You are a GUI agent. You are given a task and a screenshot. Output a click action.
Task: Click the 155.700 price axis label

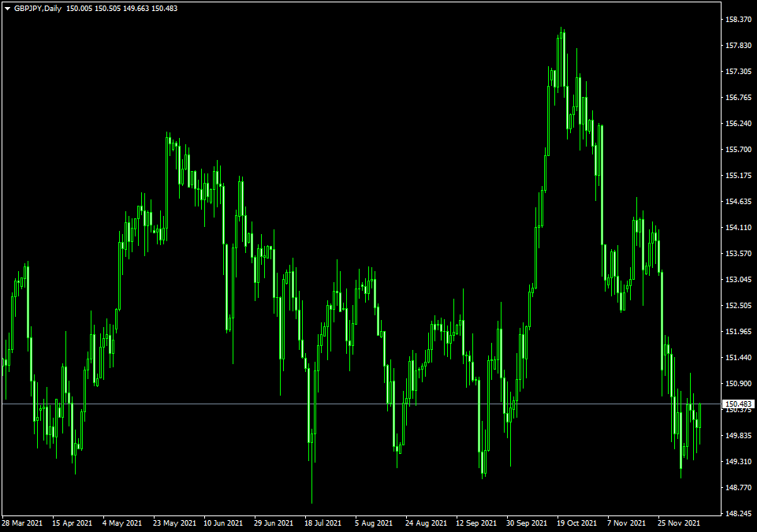point(739,150)
